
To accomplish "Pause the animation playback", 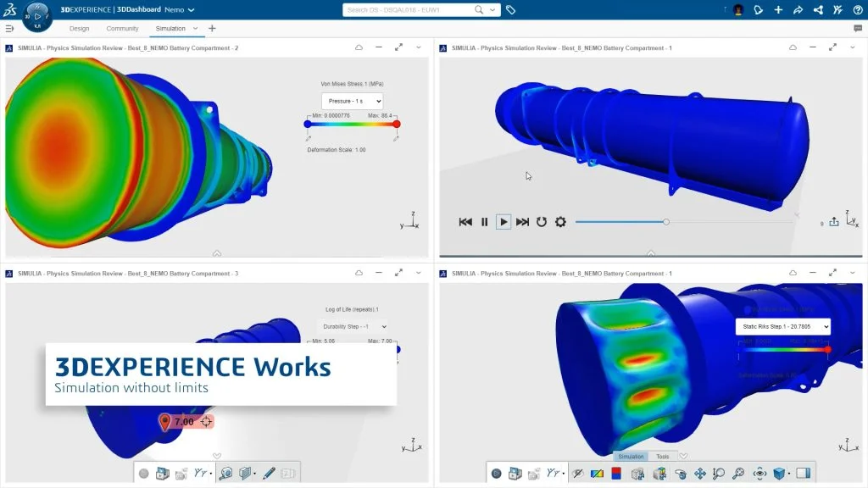I will pyautogui.click(x=484, y=222).
